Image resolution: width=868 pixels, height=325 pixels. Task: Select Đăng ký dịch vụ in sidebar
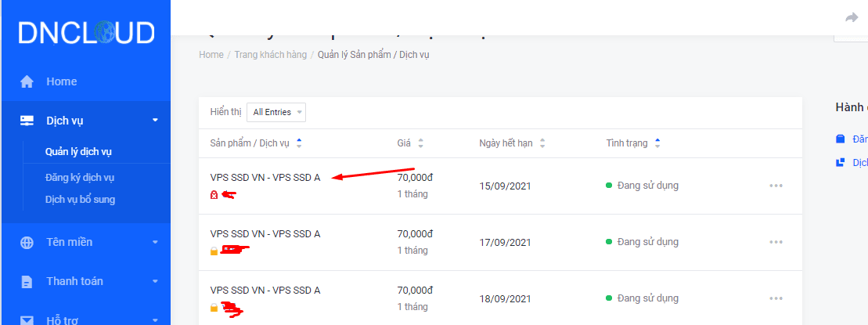click(x=80, y=178)
